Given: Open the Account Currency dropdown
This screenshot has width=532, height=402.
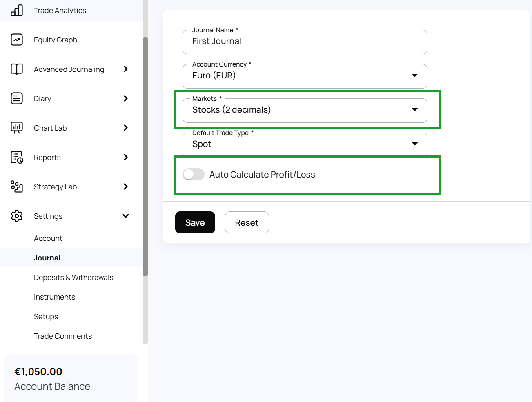Looking at the screenshot, I should tap(305, 76).
